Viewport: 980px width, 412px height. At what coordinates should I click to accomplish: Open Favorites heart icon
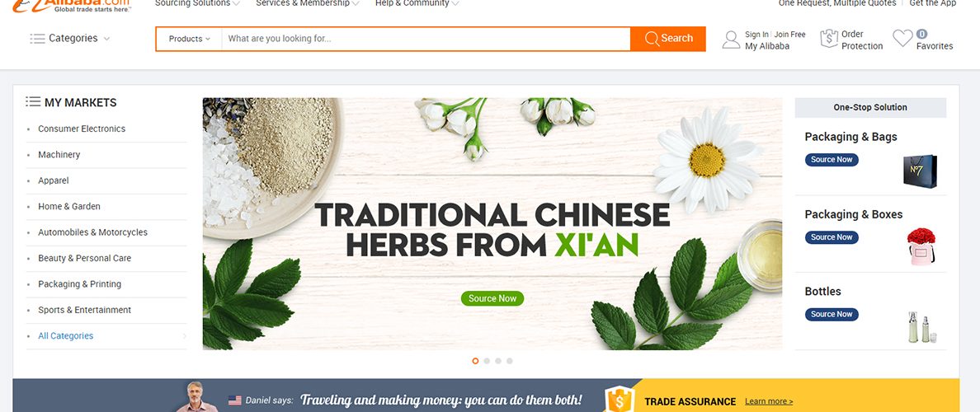[x=902, y=38]
